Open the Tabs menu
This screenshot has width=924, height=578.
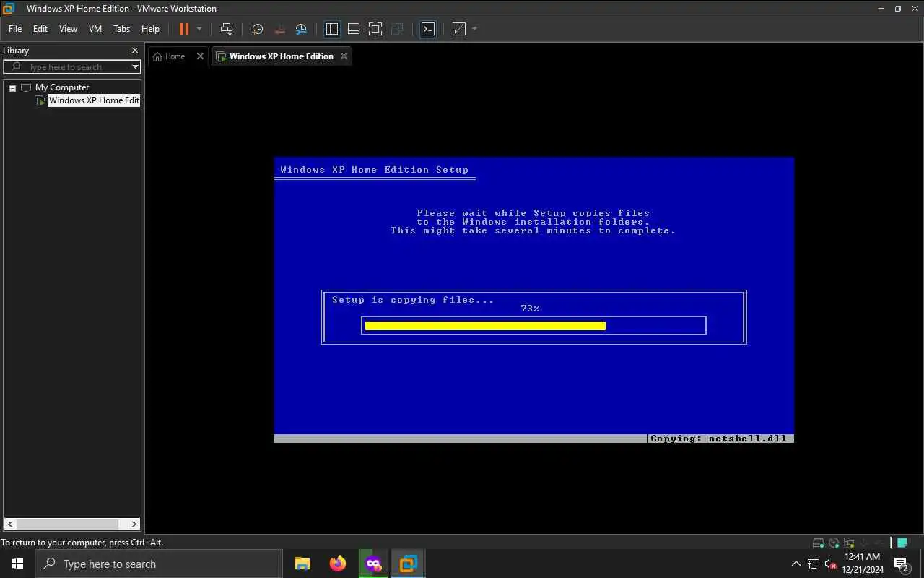point(121,29)
